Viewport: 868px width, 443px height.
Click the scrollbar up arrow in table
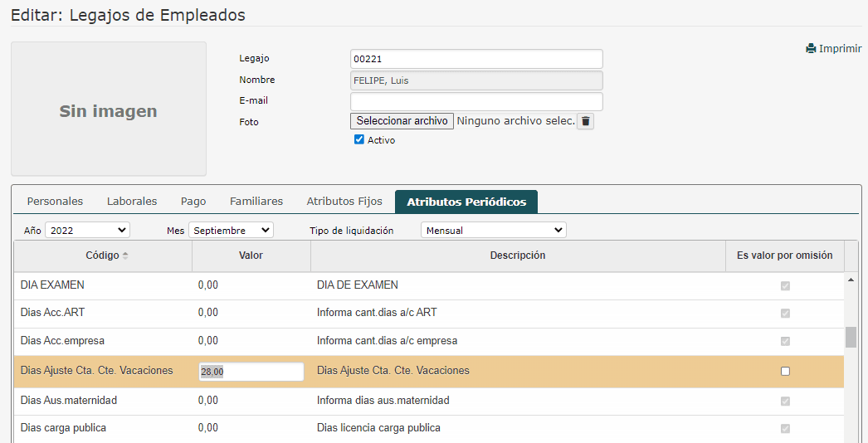coord(851,280)
